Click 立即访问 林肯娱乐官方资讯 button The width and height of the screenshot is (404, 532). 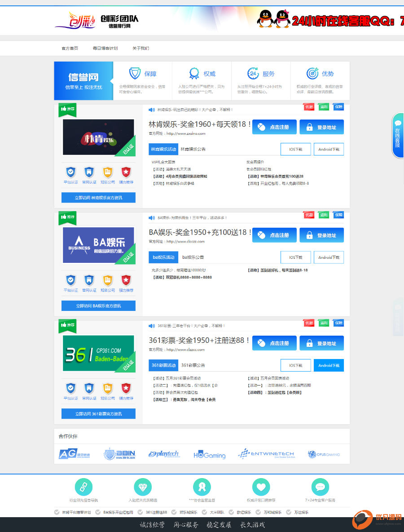[98, 197]
